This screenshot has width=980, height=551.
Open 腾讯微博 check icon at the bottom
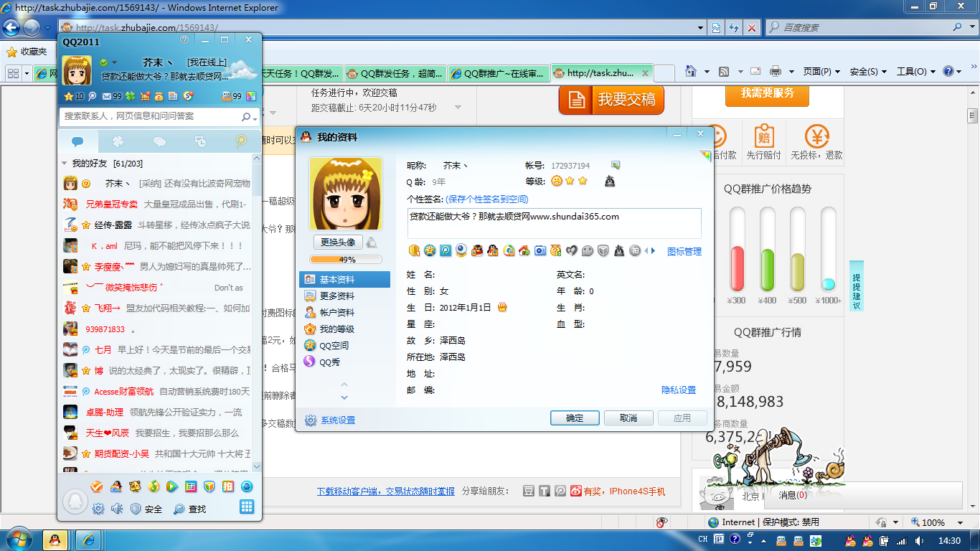pos(97,486)
